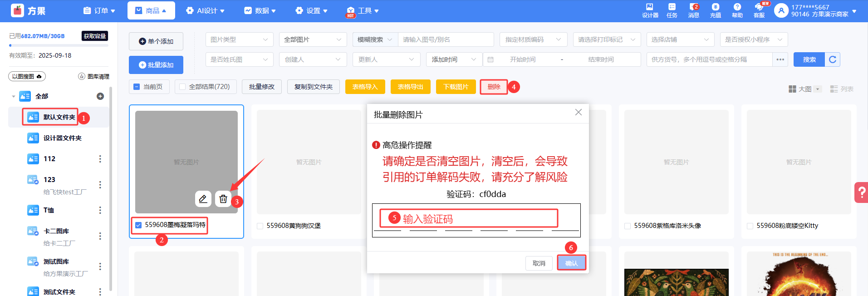The width and height of the screenshot is (868, 296).
Task: Open the 更新人 dropdown
Action: click(x=387, y=59)
